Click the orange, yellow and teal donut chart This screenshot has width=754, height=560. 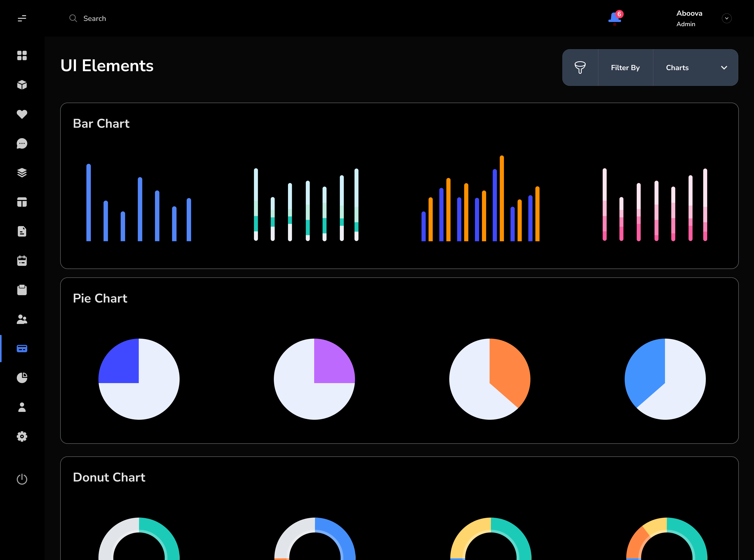[x=667, y=539]
